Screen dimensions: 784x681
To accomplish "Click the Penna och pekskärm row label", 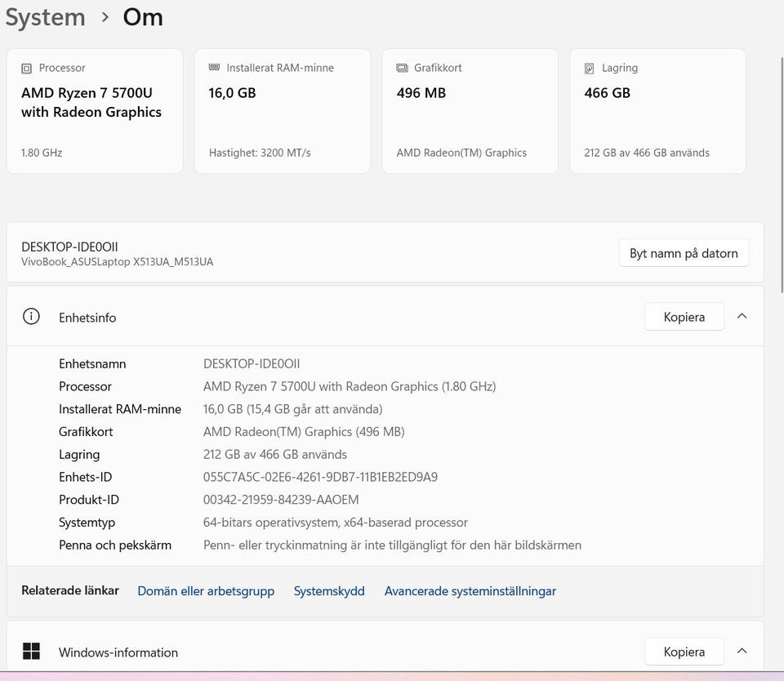I will tap(115, 545).
